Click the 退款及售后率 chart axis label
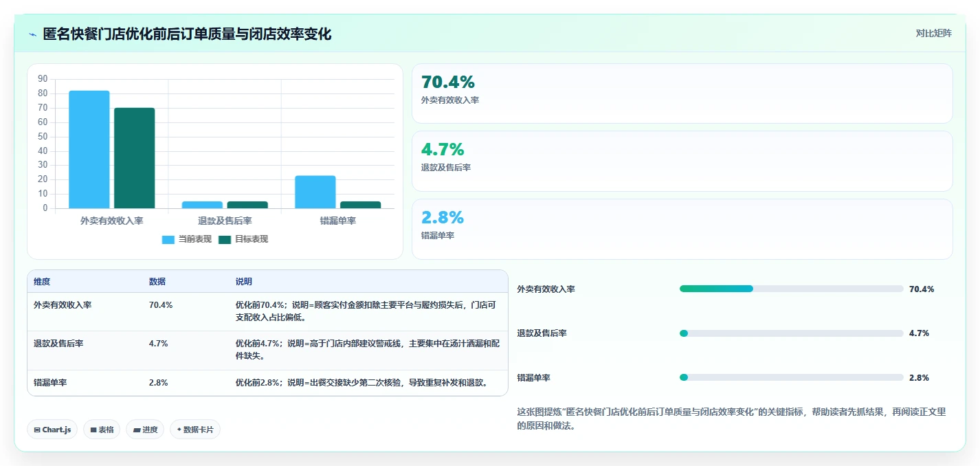The image size is (980, 466). tap(225, 221)
